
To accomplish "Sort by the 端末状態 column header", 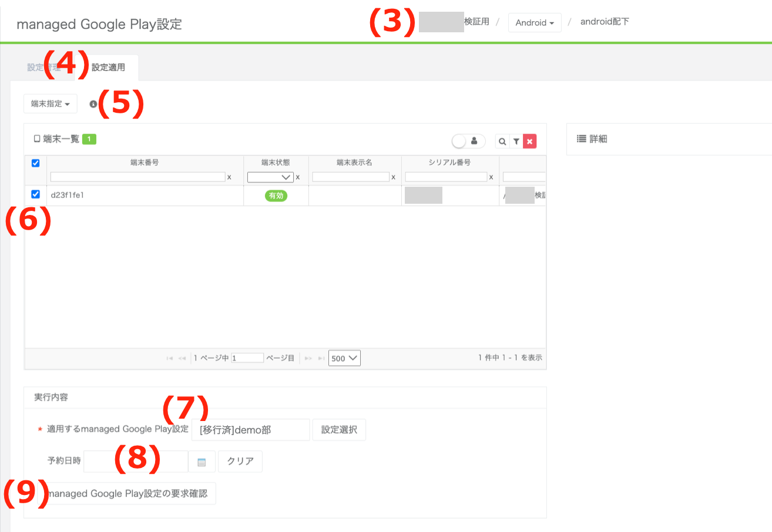I will pyautogui.click(x=276, y=163).
